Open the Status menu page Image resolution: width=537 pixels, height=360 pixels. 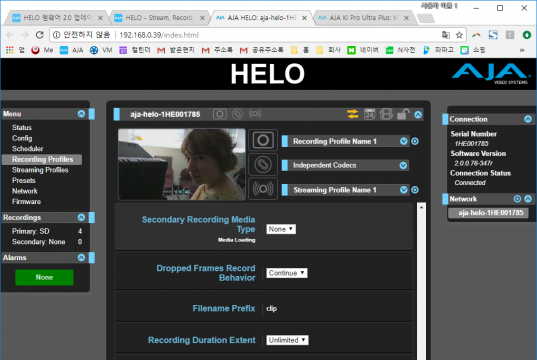pos(22,127)
